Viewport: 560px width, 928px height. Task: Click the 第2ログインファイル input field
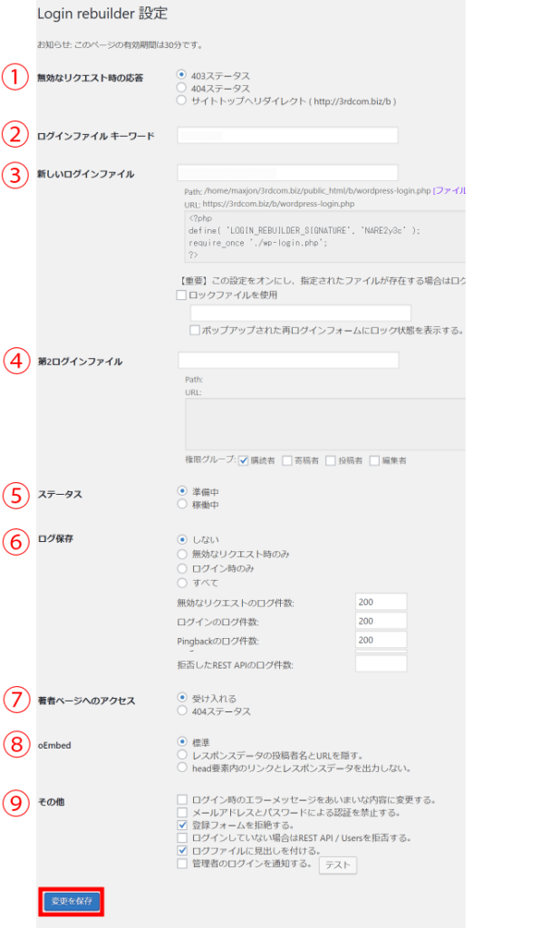(x=288, y=361)
